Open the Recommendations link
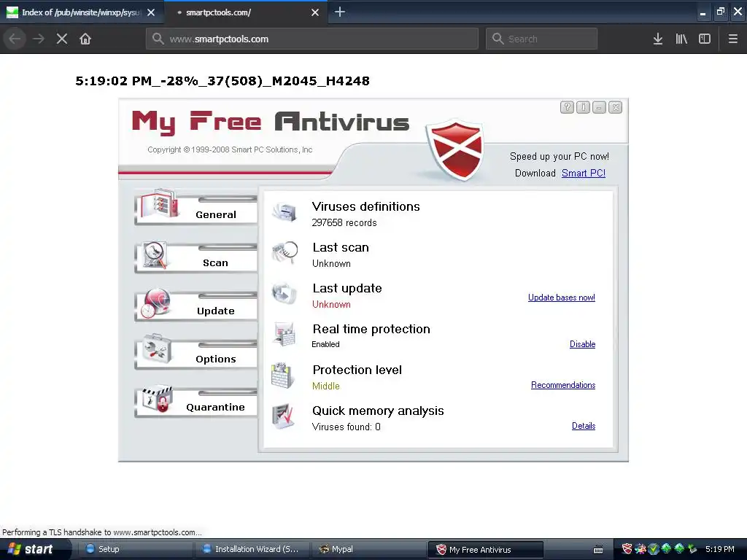 (x=563, y=385)
